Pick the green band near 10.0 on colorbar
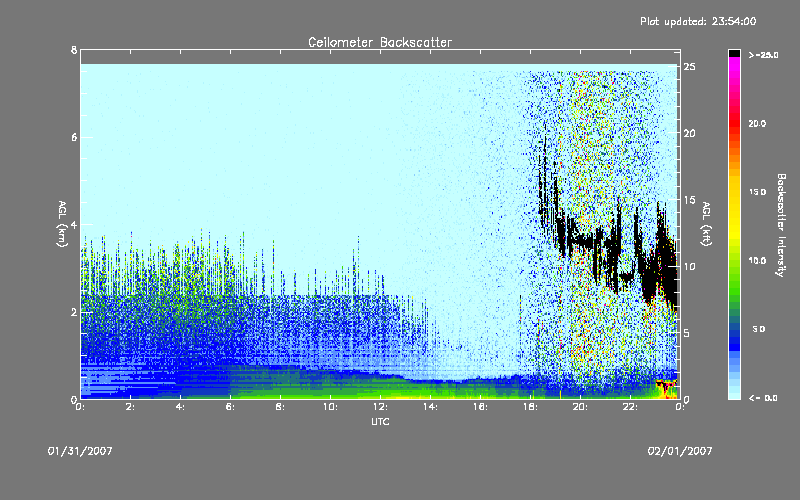Screen dimensions: 800x500 pyautogui.click(x=734, y=265)
